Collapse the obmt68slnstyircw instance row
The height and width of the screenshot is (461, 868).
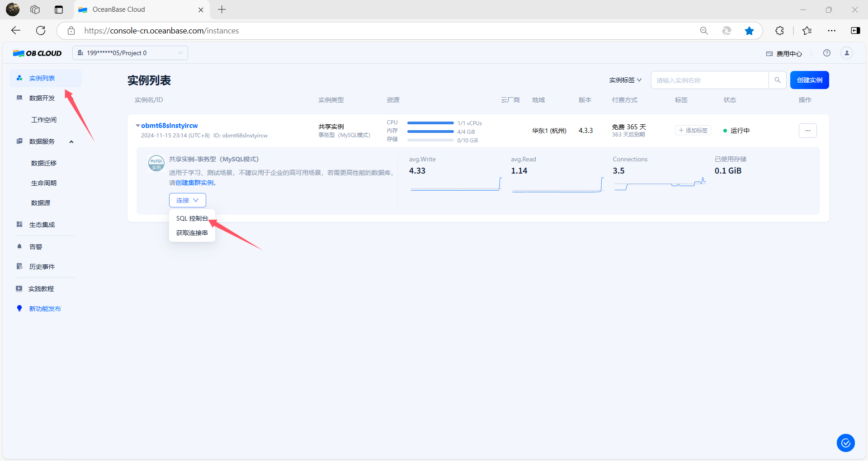coord(137,126)
